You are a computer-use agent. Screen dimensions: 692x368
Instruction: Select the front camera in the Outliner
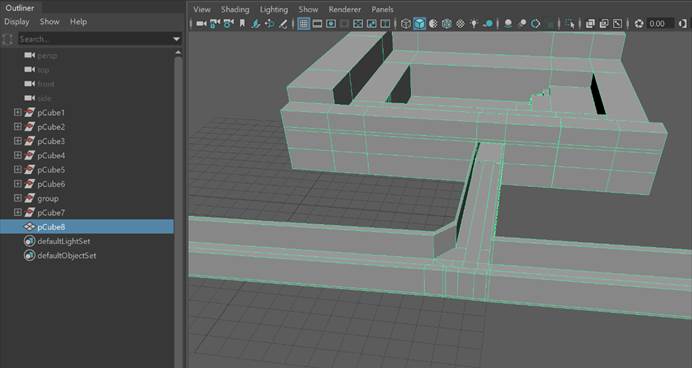point(46,84)
